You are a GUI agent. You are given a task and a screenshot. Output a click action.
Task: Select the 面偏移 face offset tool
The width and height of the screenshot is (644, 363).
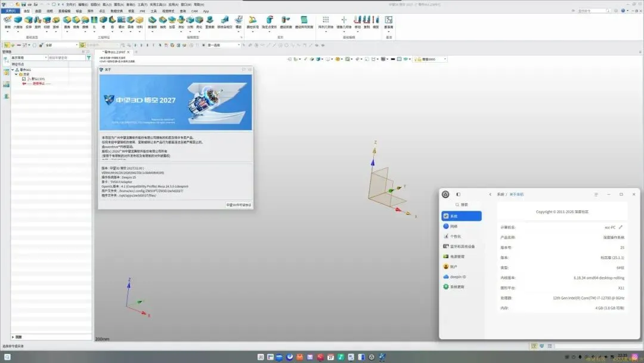153,22
